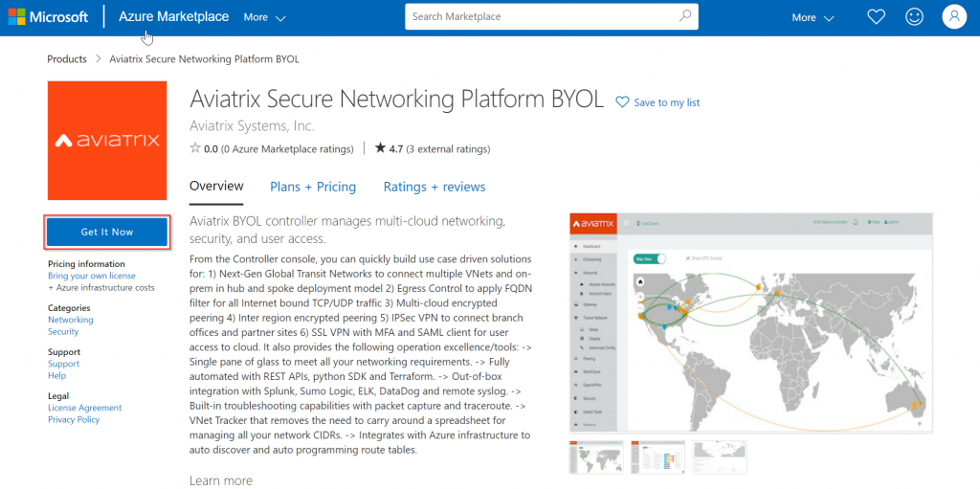Select the Overview tab
The width and height of the screenshot is (980, 489).
pos(216,187)
